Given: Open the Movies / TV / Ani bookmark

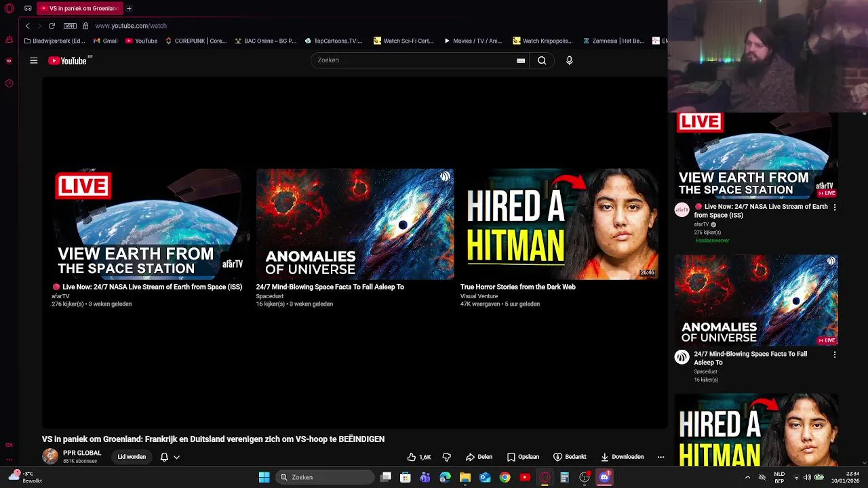Looking at the screenshot, I should (473, 41).
